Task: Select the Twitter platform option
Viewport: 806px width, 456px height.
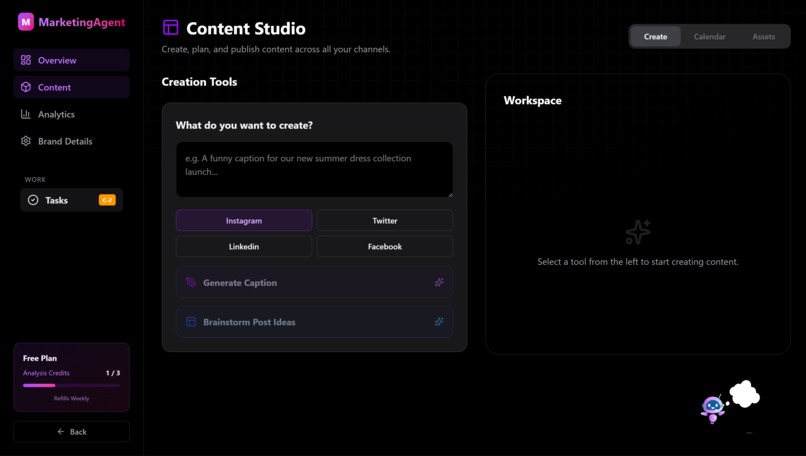Action: pyautogui.click(x=384, y=221)
